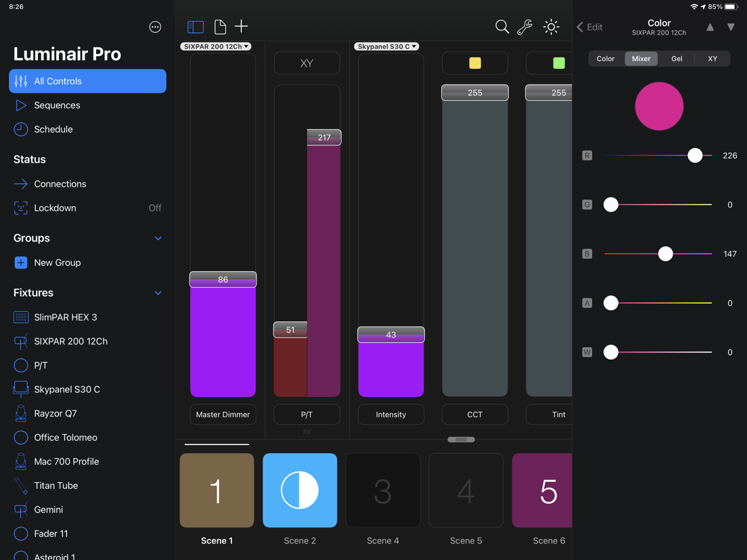Click the R red slider knob
This screenshot has width=747, height=560.
[x=695, y=156]
